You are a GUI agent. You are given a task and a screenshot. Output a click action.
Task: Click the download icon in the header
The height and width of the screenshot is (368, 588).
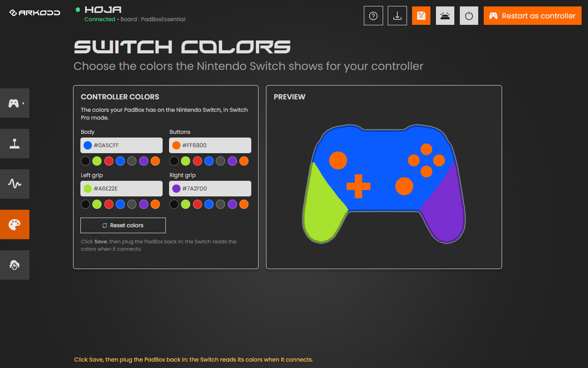[397, 16]
